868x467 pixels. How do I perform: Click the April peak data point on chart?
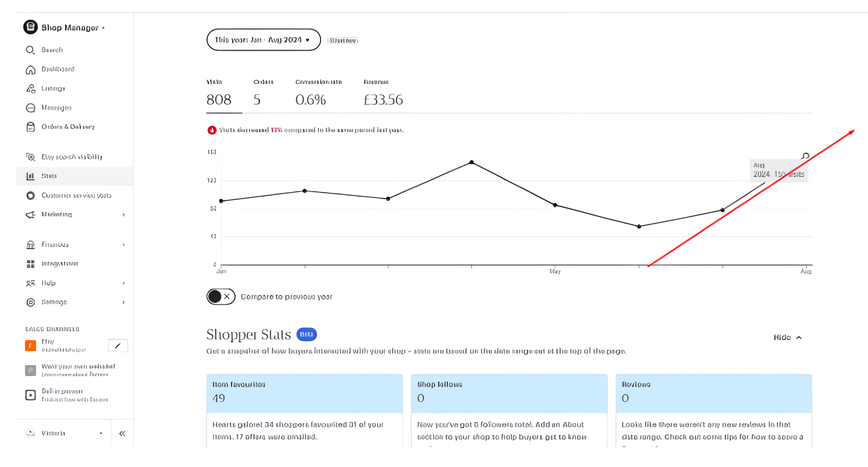pos(471,162)
